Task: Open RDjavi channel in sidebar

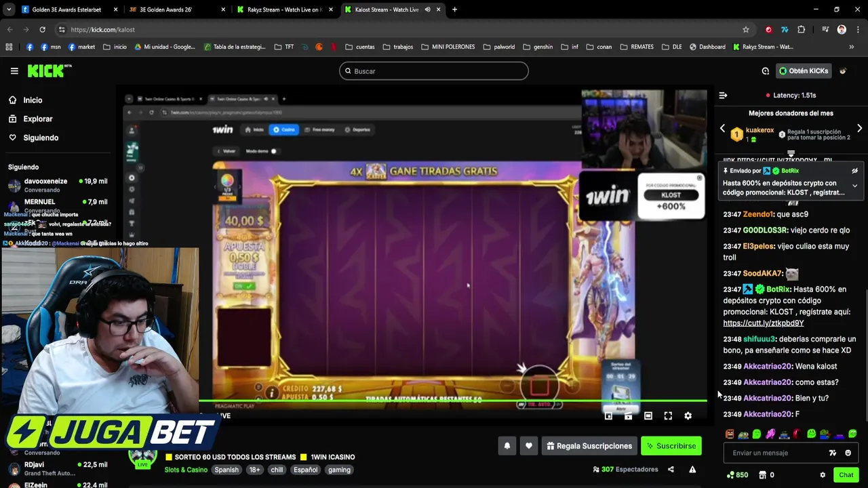Action: [58, 468]
